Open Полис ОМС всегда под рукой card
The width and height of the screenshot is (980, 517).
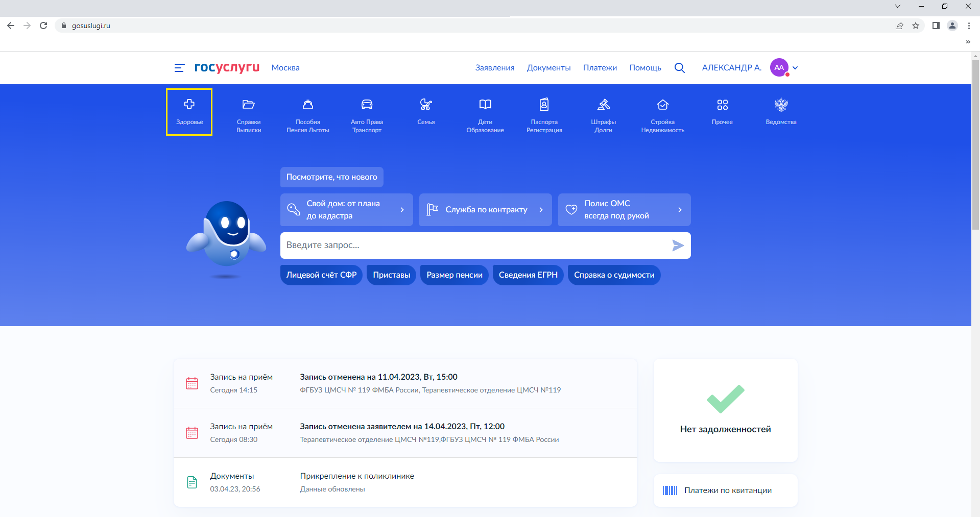pyautogui.click(x=625, y=210)
